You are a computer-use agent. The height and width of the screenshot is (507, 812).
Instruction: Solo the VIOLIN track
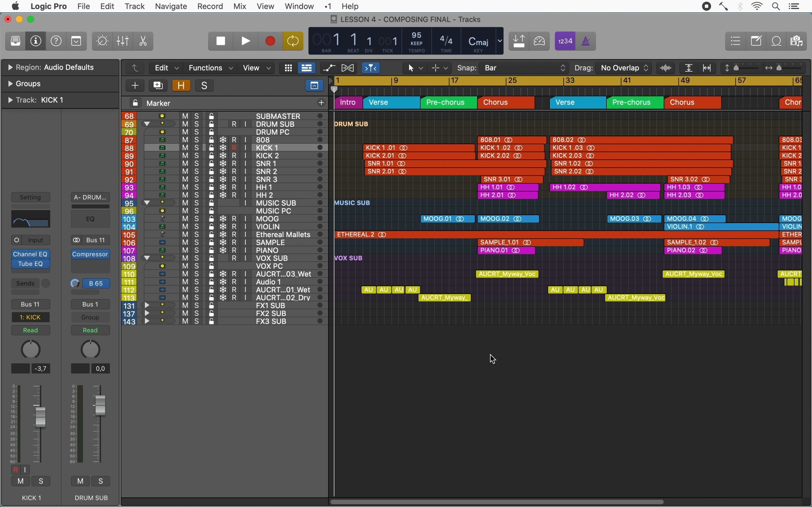(197, 227)
